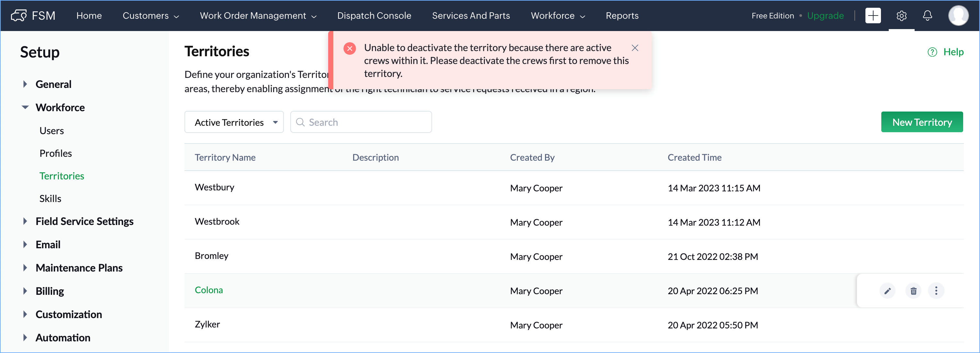Image resolution: width=980 pixels, height=353 pixels.
Task: Open the settings gear icon
Action: (901, 16)
